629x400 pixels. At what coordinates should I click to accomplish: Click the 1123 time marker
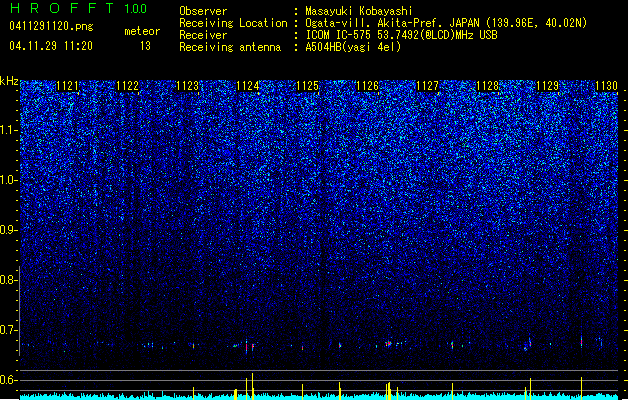coord(188,86)
